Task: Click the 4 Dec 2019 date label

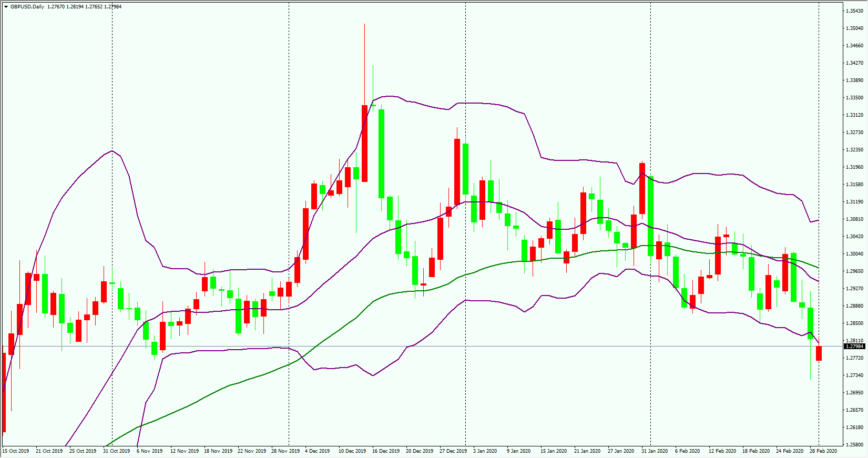Action: pyautogui.click(x=318, y=451)
